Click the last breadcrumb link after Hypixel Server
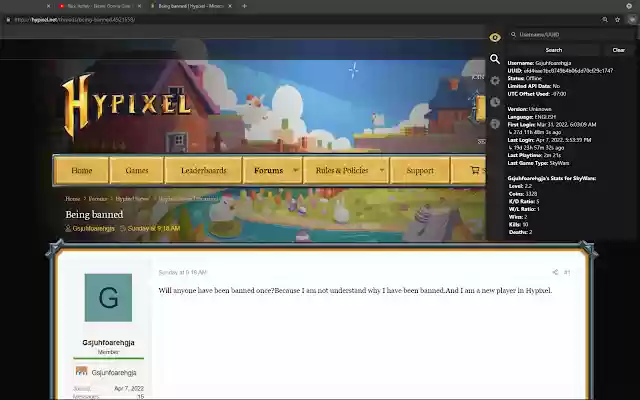The image size is (640, 400). tap(188, 199)
